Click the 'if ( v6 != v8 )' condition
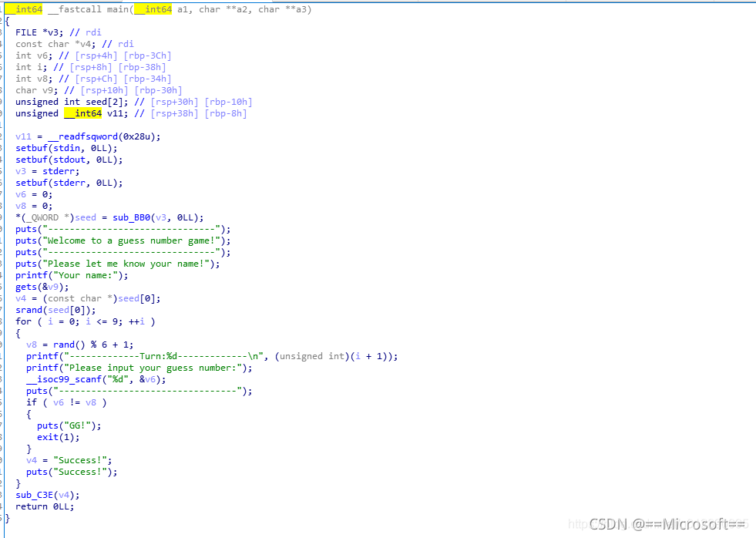The image size is (756, 538). 66,402
